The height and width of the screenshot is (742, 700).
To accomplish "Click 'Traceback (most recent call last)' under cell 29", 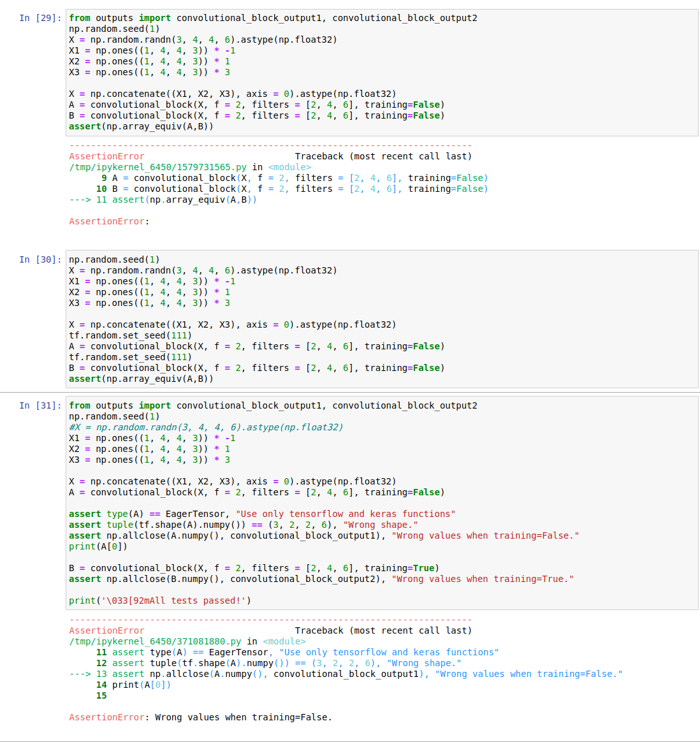I will (383, 156).
